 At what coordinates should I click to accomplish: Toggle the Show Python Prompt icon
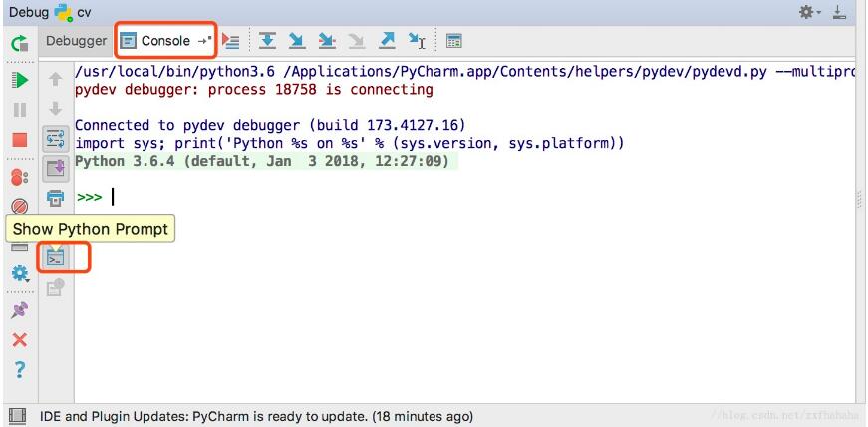[x=56, y=257]
